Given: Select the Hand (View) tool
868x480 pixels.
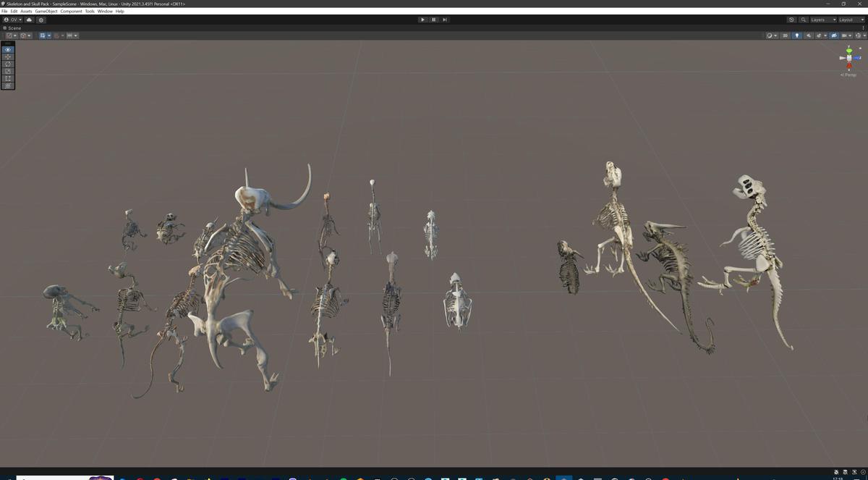Looking at the screenshot, I should pos(7,49).
